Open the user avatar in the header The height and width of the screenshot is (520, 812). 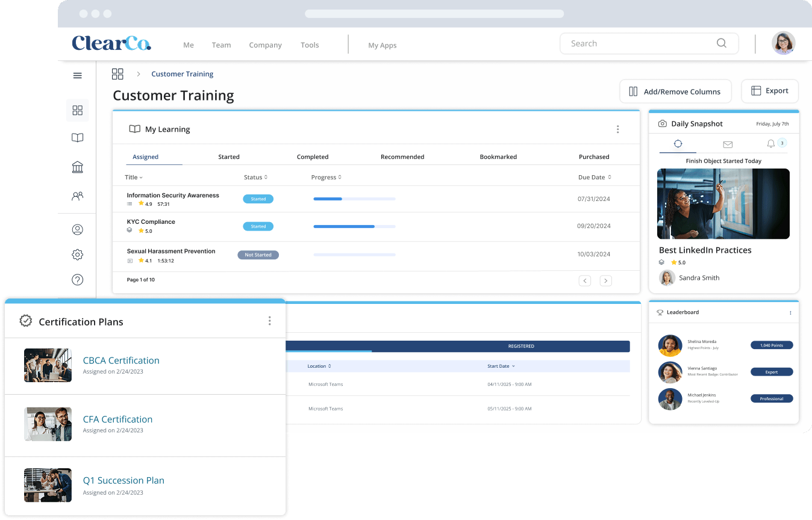(x=783, y=43)
